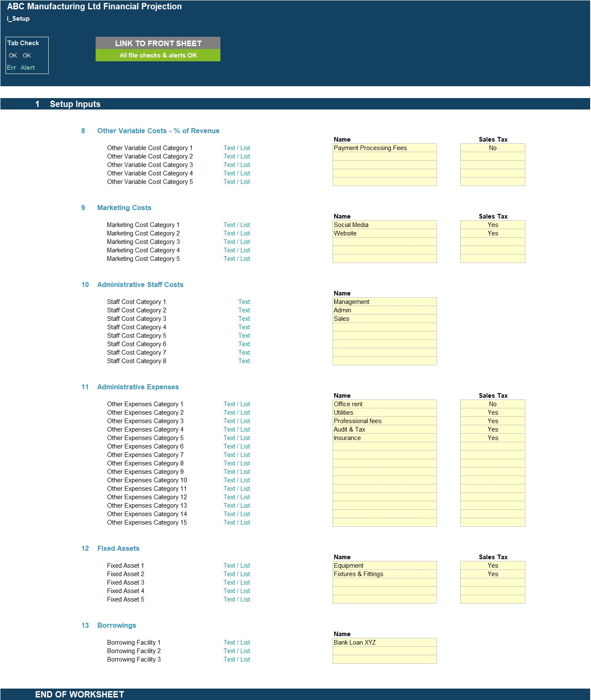
Task: Click the 'Other Variable Costs - % of Revenue' heading
Action: (158, 131)
